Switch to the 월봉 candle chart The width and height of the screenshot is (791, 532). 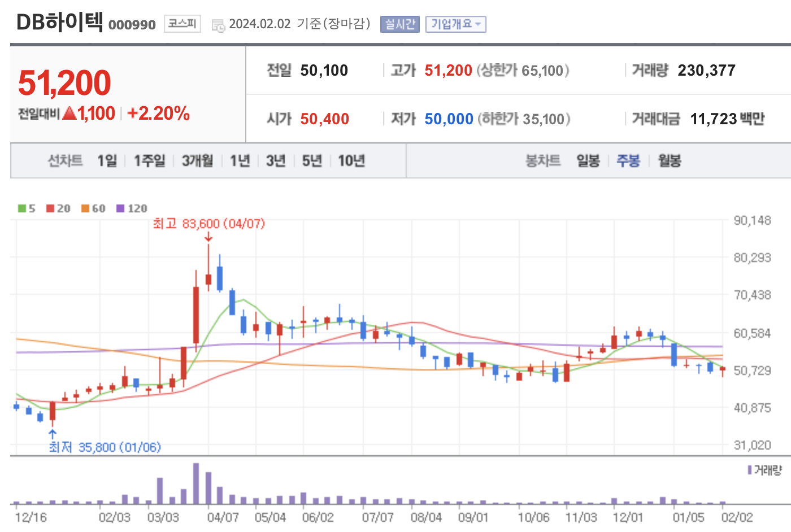(670, 161)
